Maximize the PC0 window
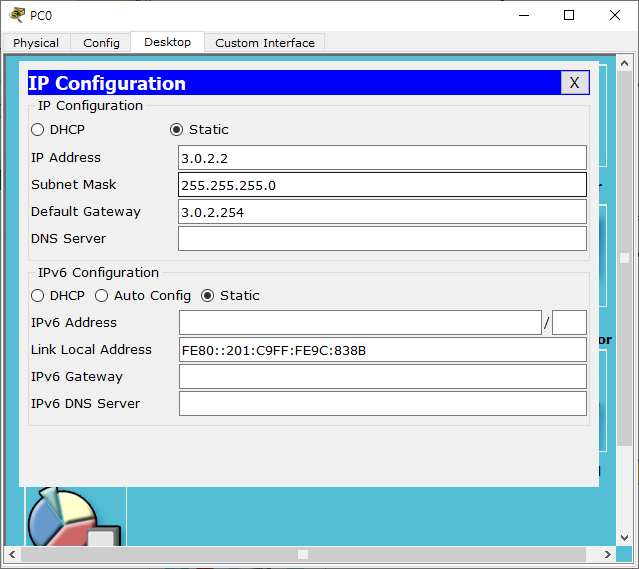 point(569,15)
